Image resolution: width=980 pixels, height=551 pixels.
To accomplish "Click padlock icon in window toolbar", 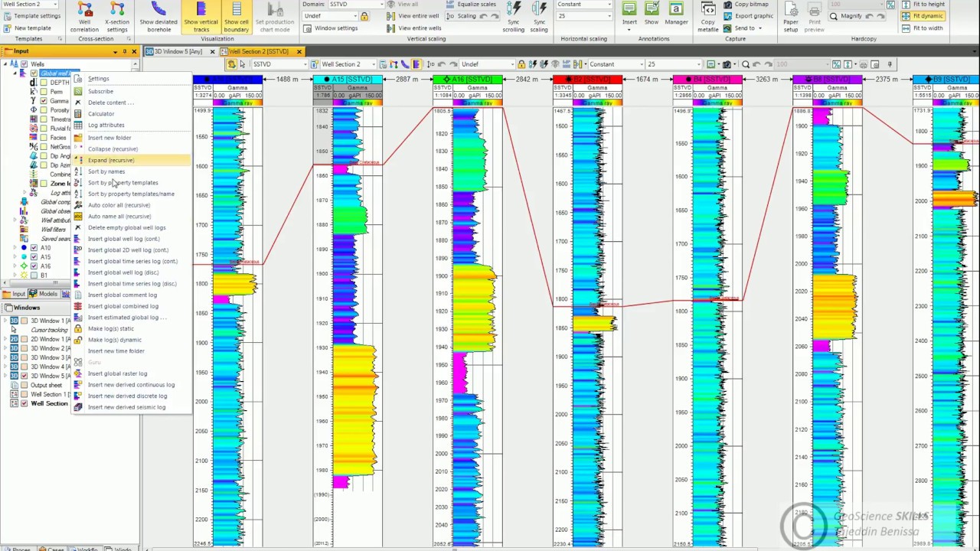I will point(521,64).
